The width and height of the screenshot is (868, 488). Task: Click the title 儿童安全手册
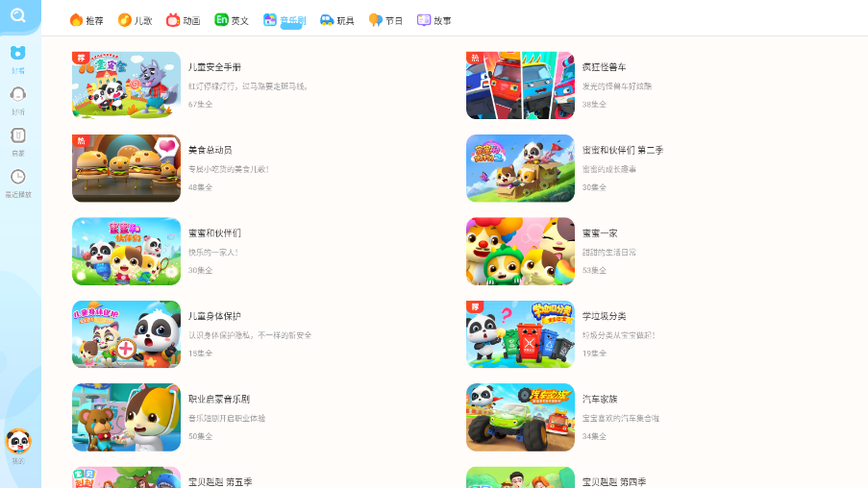214,67
